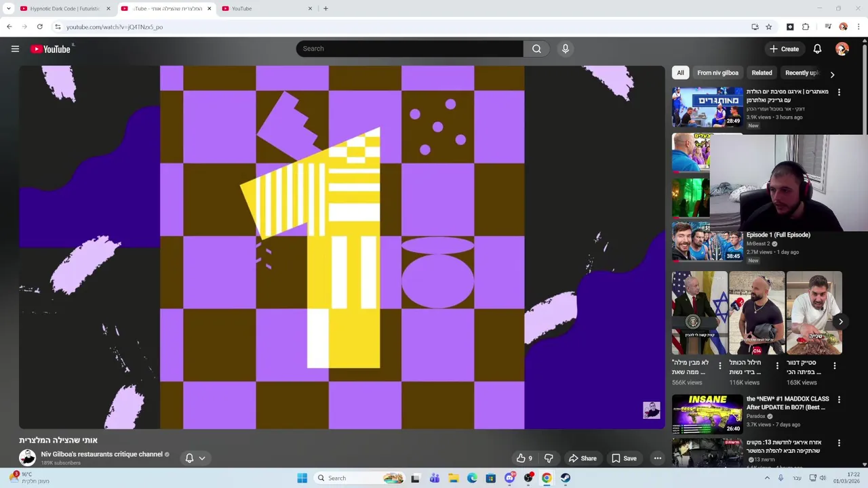Go to YouTube home via logo
The height and width of the screenshot is (488, 868).
click(50, 49)
